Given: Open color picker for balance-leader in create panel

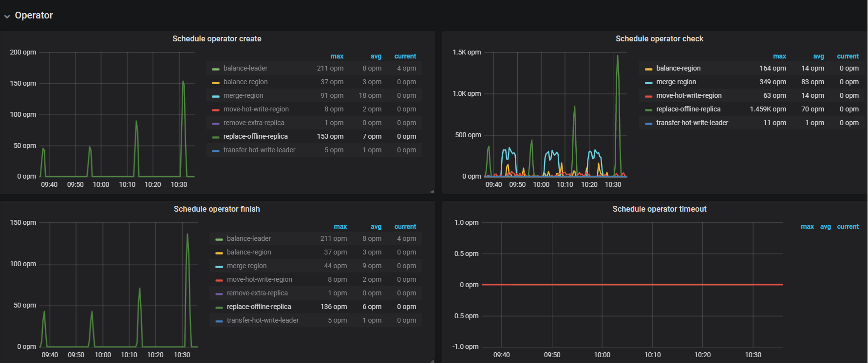Looking at the screenshot, I should click(x=215, y=69).
